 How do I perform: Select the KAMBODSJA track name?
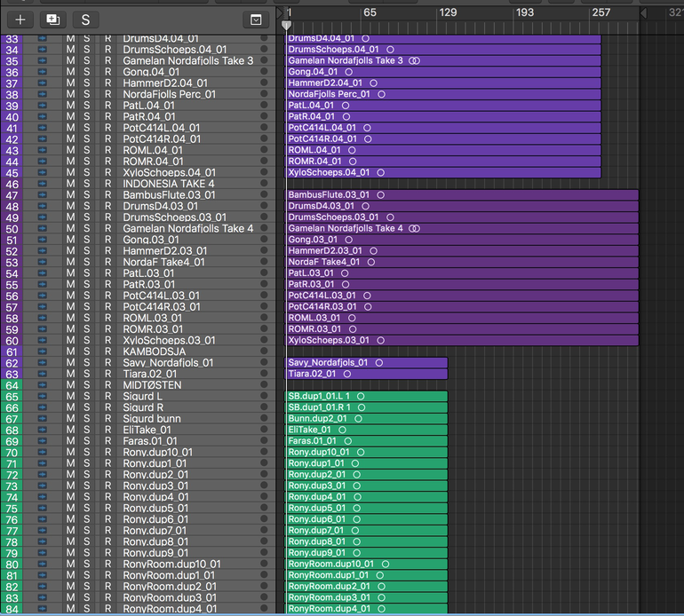[161, 351]
